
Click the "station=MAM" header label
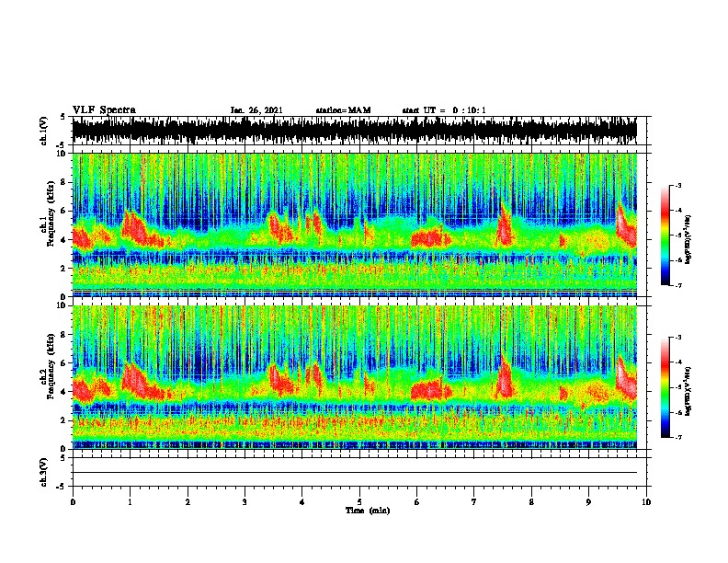343,110
